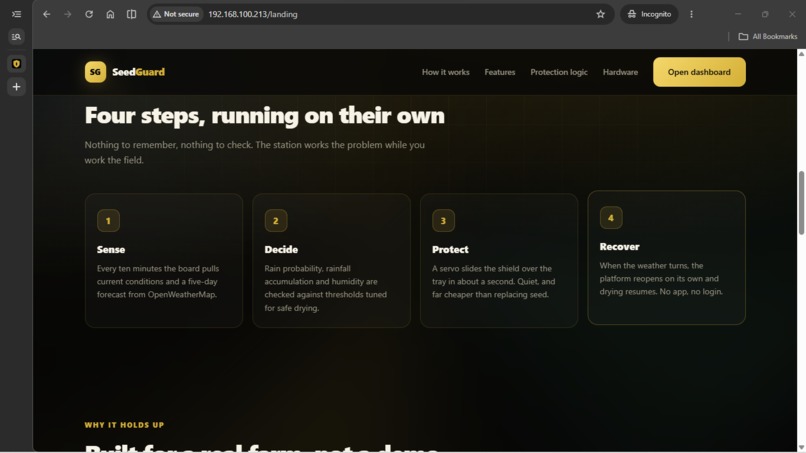Open the All Bookmarks folder
Viewport: 806px width, 453px height.
pyautogui.click(x=767, y=37)
